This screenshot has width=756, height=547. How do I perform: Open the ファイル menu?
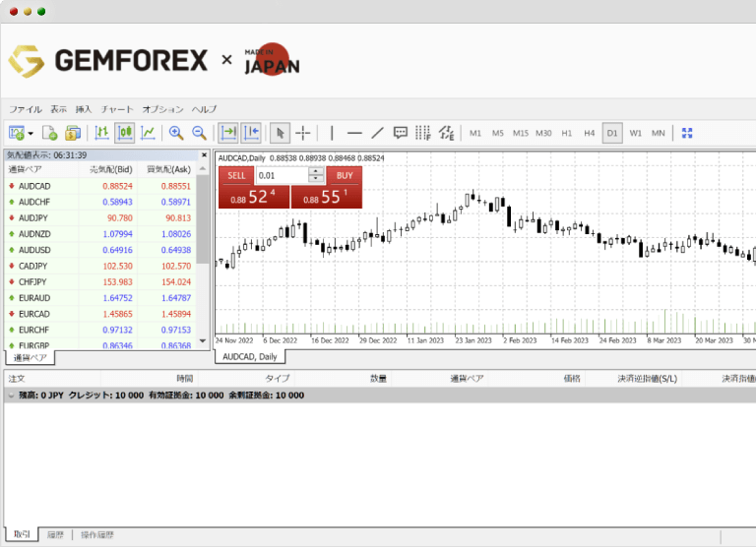[x=26, y=109]
